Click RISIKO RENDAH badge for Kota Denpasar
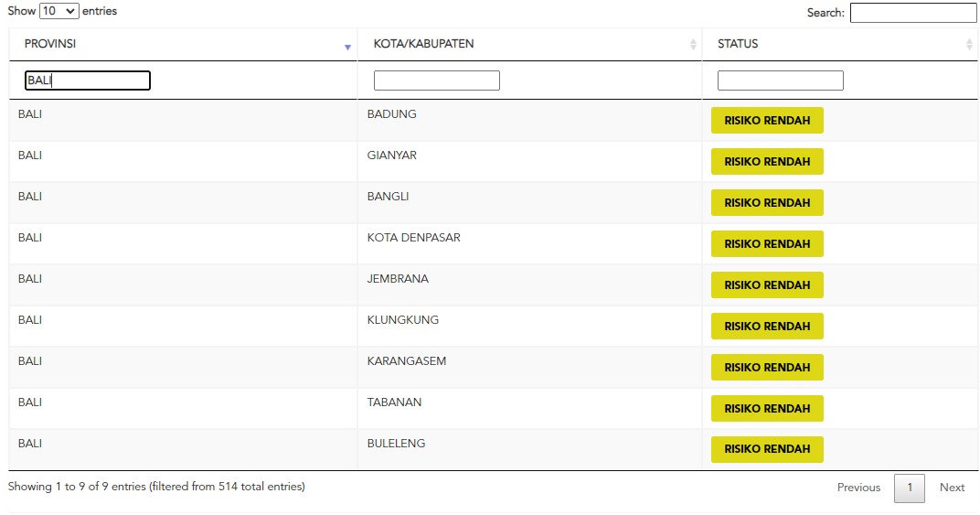The image size is (980, 515). pos(767,244)
